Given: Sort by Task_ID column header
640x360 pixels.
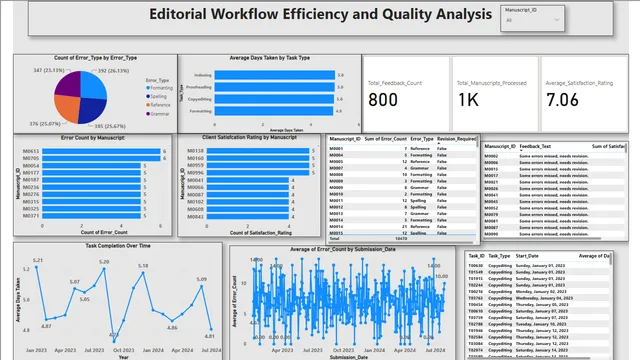Looking at the screenshot, I should (476, 256).
